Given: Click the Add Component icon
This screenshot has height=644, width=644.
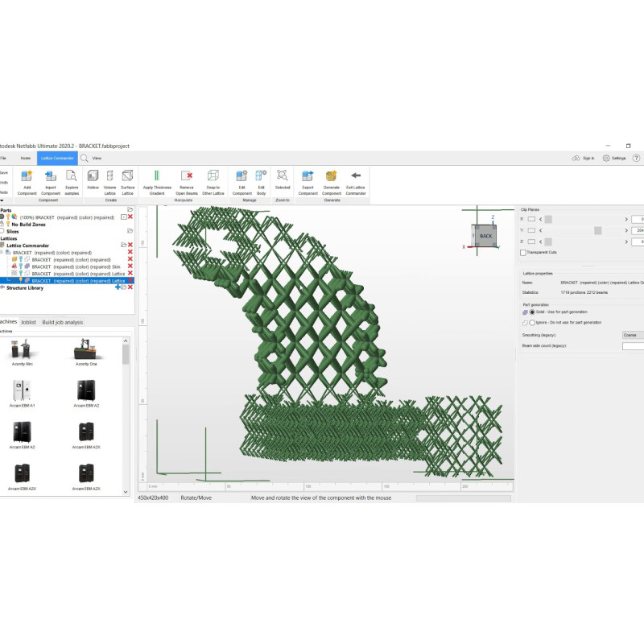Looking at the screenshot, I should 27,175.
